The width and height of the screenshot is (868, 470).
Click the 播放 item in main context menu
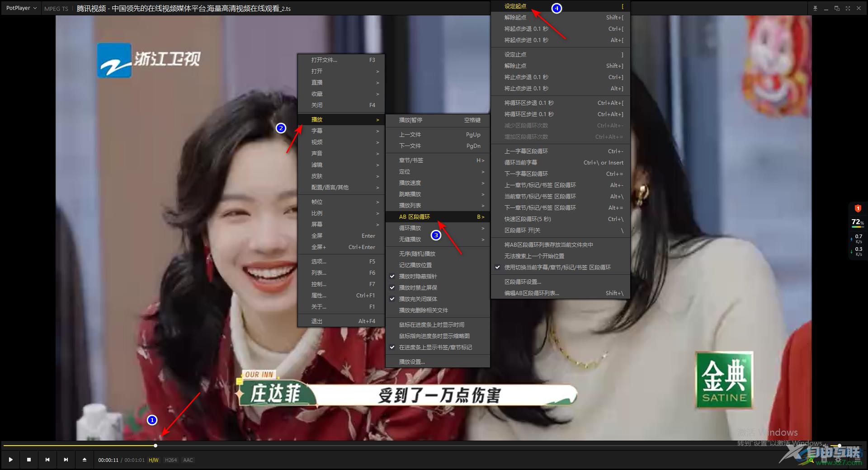point(341,119)
